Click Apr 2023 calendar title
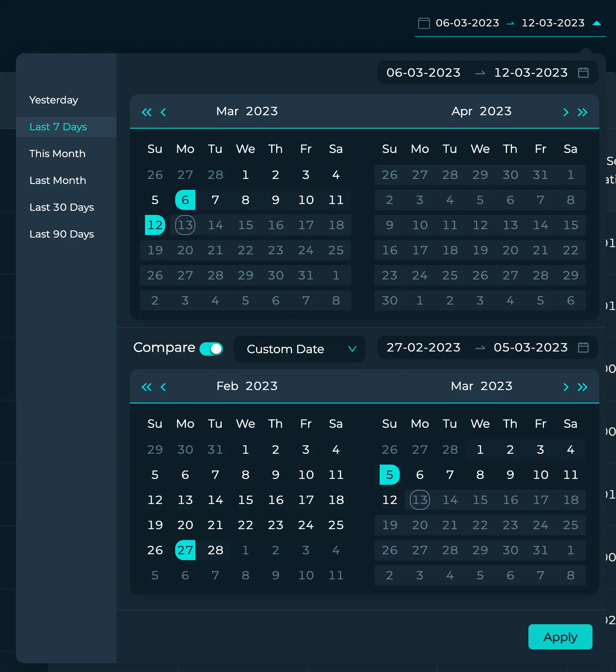 (x=481, y=111)
